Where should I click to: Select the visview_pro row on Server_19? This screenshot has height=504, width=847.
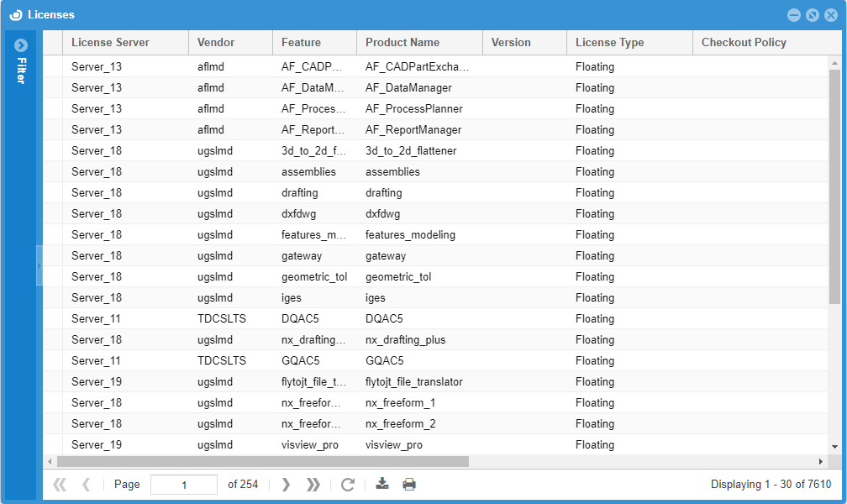393,445
